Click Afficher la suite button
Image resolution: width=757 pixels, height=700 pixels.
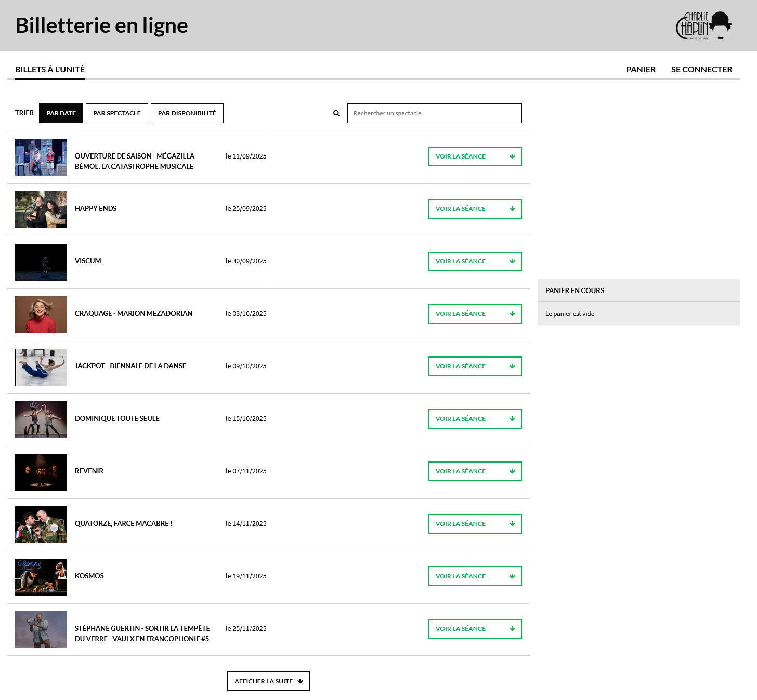(268, 681)
